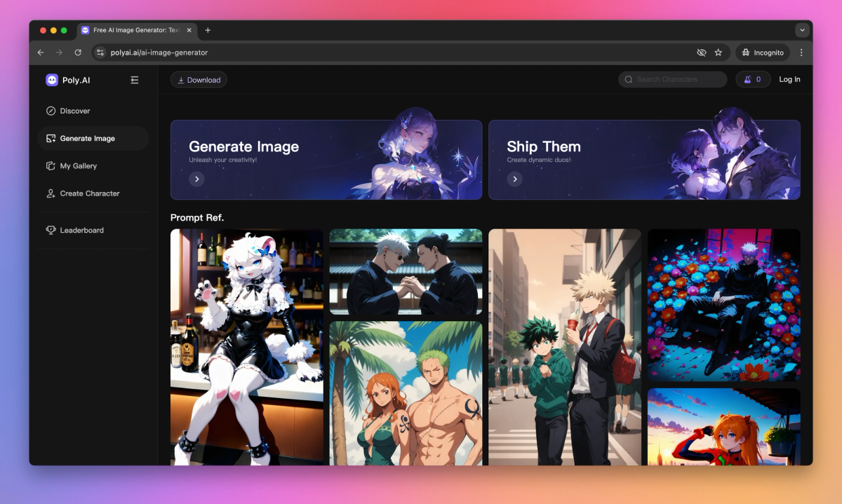The width and height of the screenshot is (842, 504).
Task: Click the search magnifier icon
Action: 629,79
